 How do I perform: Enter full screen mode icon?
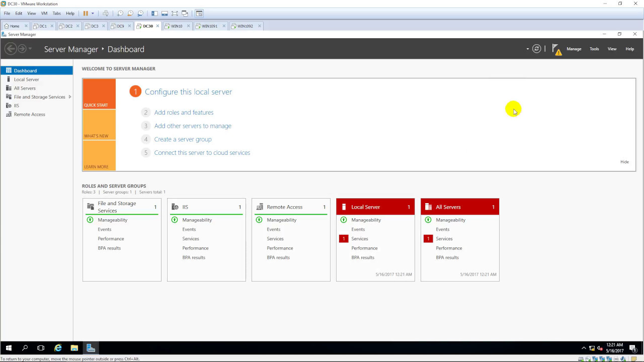point(175,13)
